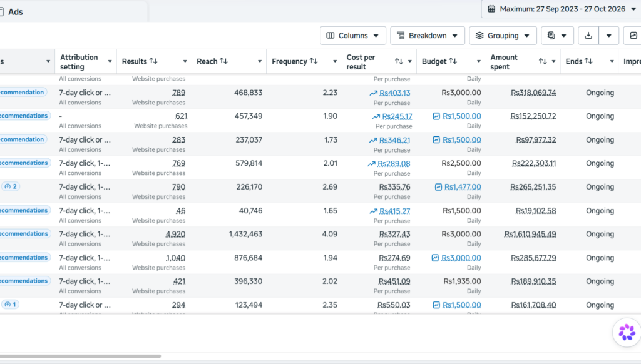Viewport: 641px width, 364px height.
Task: Click the Rs327.43 cost per result value
Action: coord(394,235)
